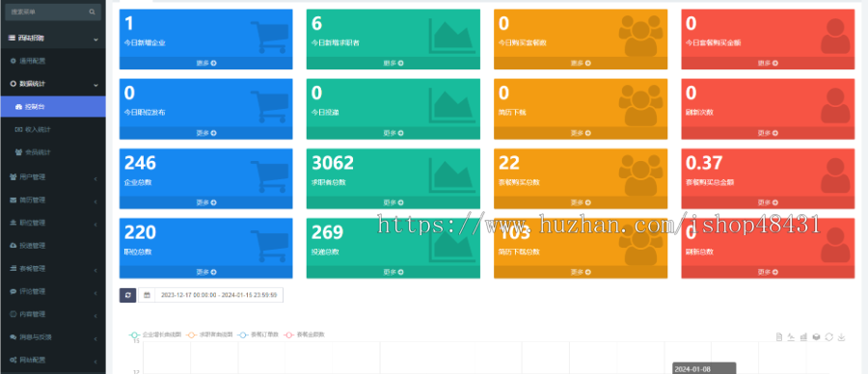Screen dimensions: 868x374
Task: Click 更多 under 刷新总数 card
Action: (768, 272)
